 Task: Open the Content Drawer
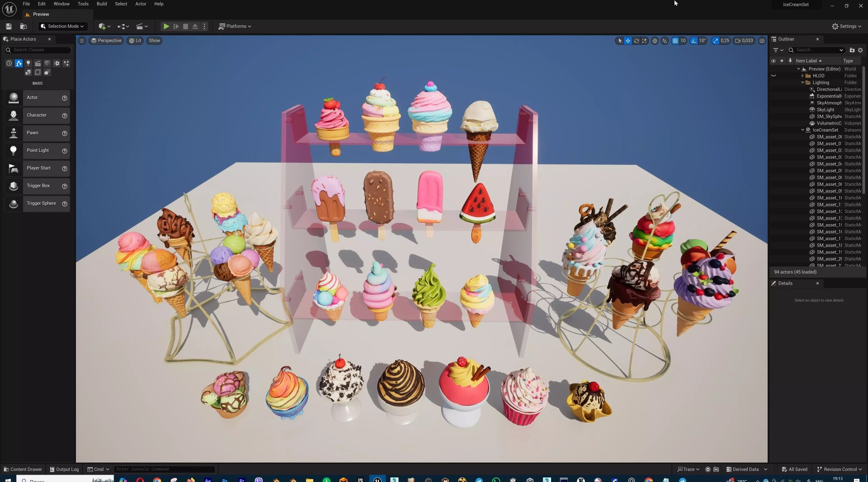[23, 469]
